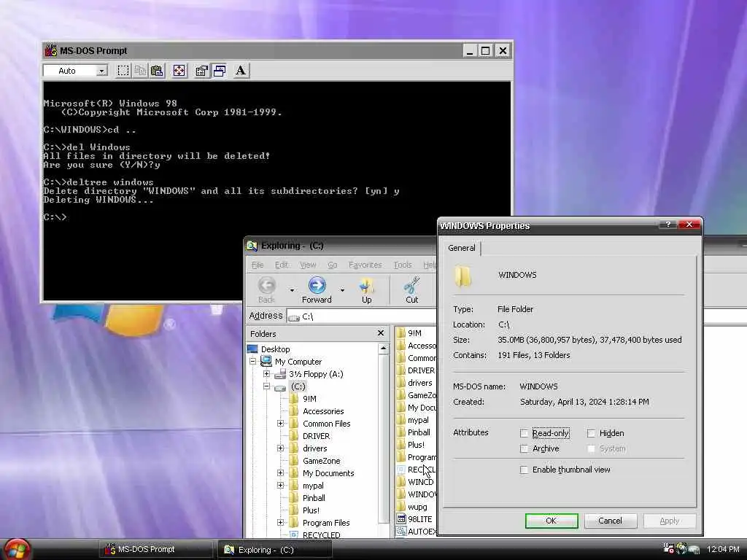This screenshot has height=560, width=747.
Task: Click the 98LITE file icon in list
Action: [x=400, y=519]
